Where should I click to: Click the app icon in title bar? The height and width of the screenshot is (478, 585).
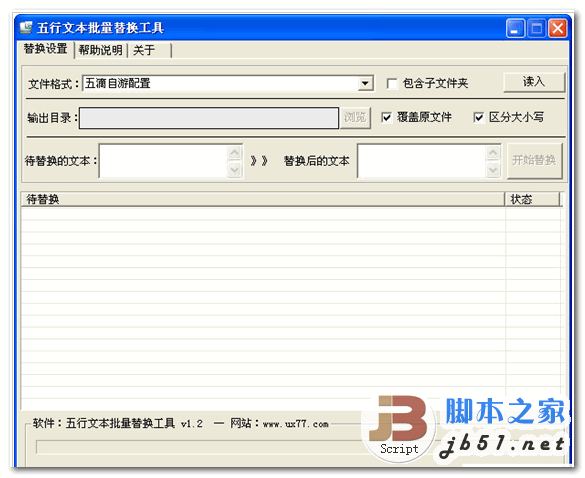[26, 28]
